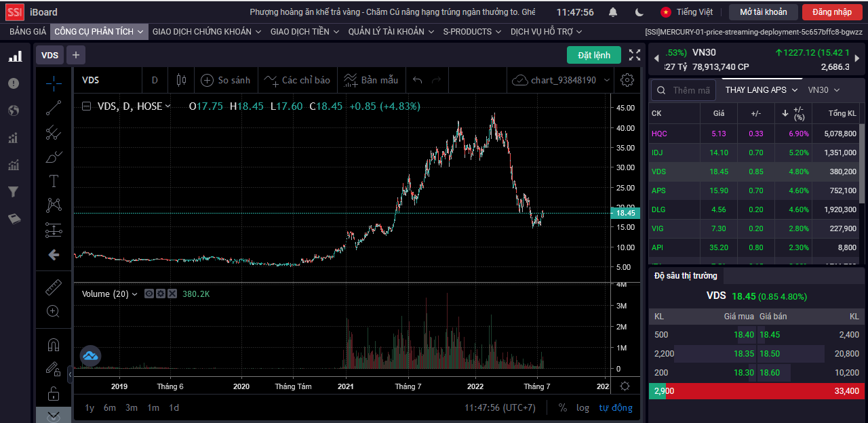
Task: Click the alert exclamation icon in left sidebar
Action: coord(14,83)
